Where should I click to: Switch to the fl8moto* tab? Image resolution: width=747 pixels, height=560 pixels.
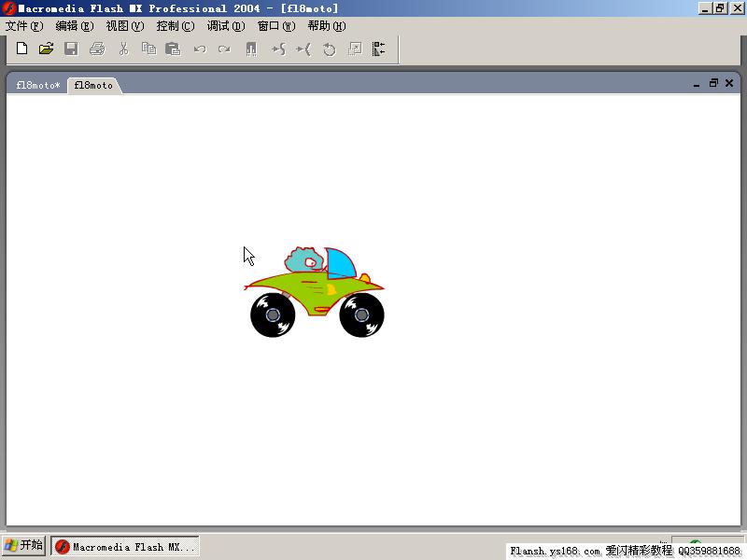38,85
